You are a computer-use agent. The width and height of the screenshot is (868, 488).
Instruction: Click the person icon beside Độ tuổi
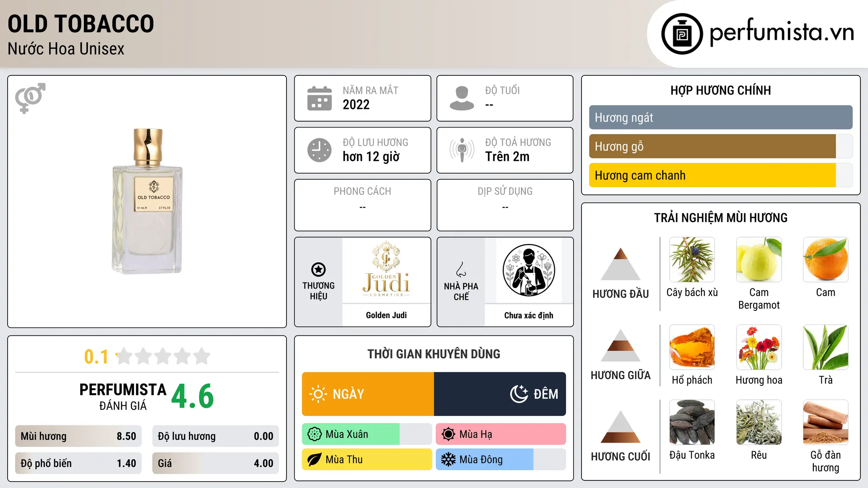pyautogui.click(x=462, y=98)
